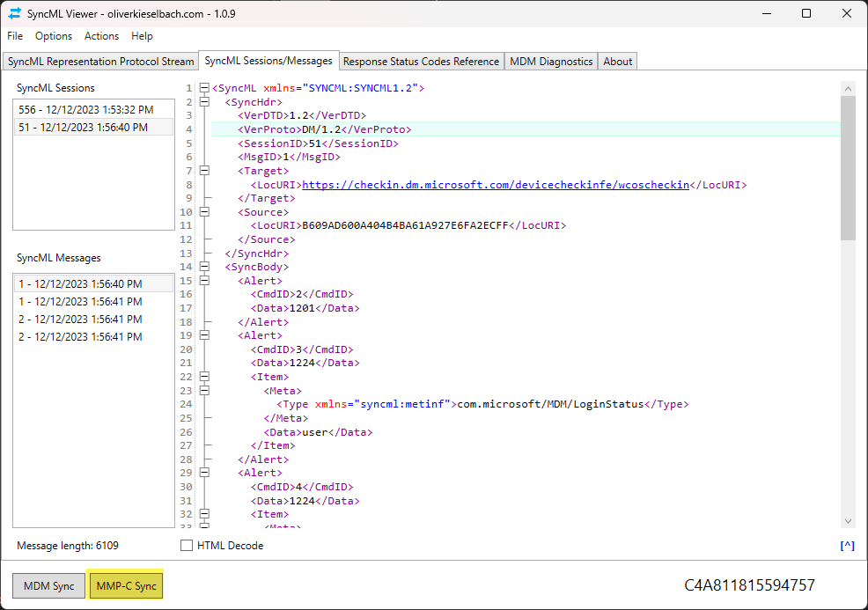Click the [^] jump-to-top icon
868x610 pixels.
pyautogui.click(x=847, y=545)
